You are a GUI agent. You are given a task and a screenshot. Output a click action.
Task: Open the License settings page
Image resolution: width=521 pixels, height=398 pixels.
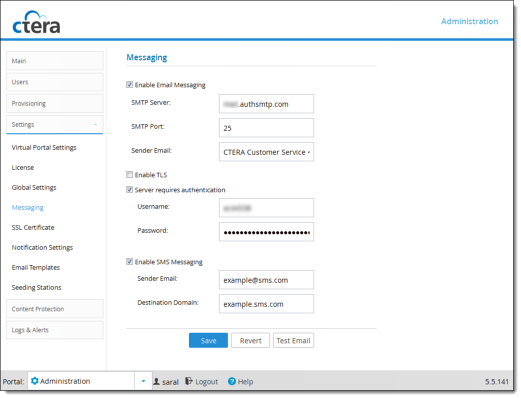(x=23, y=167)
